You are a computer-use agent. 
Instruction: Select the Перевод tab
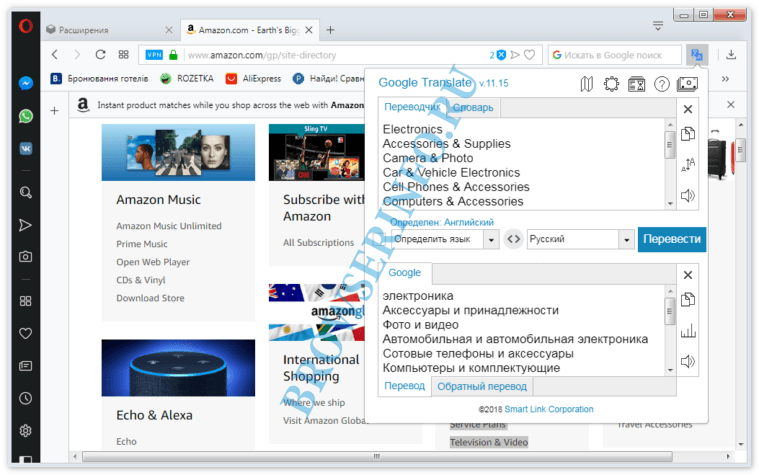(404, 386)
